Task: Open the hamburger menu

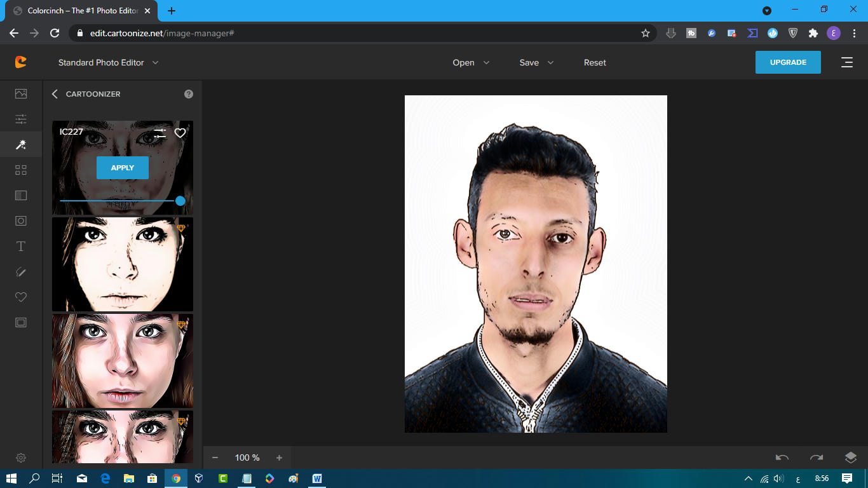Action: 847,62
